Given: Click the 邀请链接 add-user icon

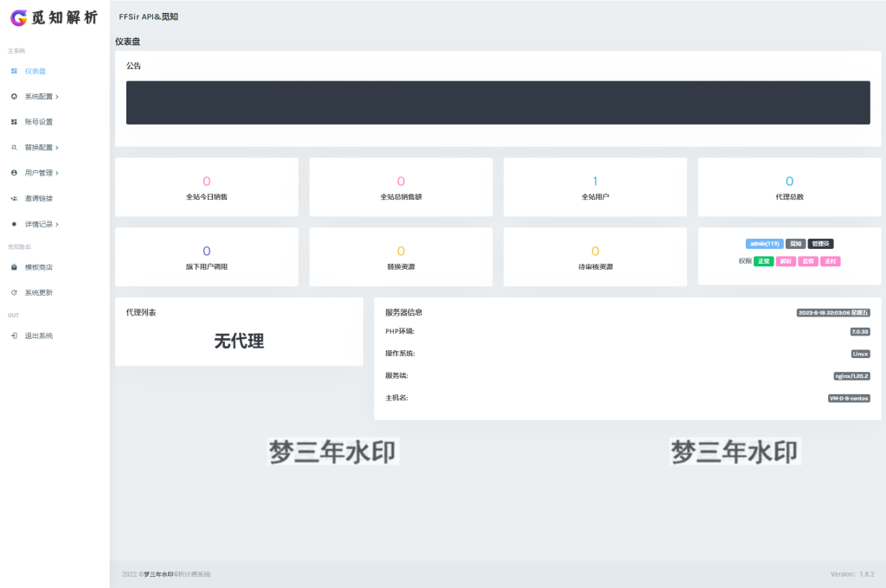Looking at the screenshot, I should pos(14,198).
